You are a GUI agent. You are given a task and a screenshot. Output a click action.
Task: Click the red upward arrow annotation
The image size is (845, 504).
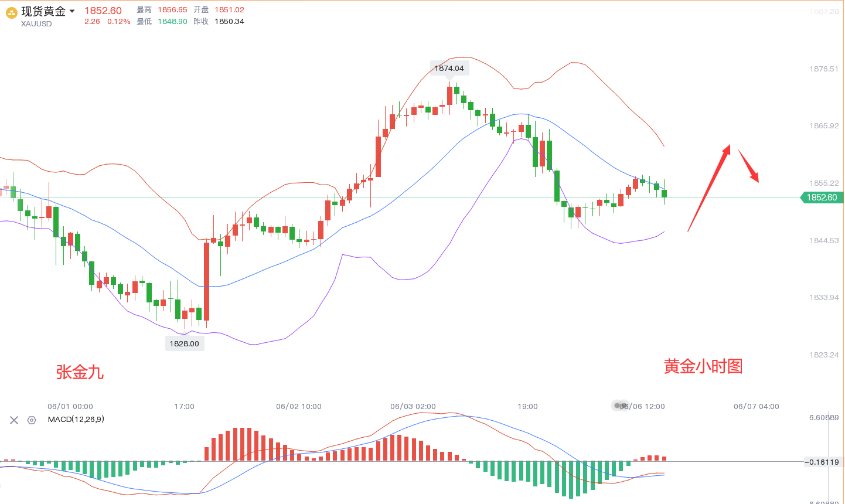(x=709, y=188)
